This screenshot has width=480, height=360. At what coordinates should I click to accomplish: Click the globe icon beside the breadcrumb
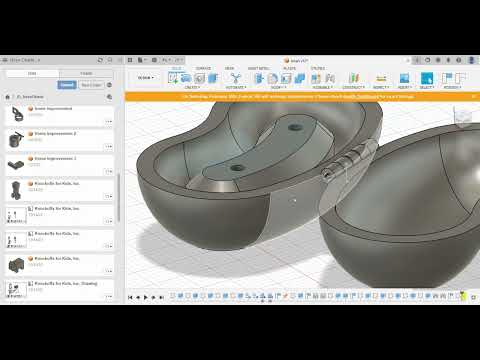tap(109, 97)
